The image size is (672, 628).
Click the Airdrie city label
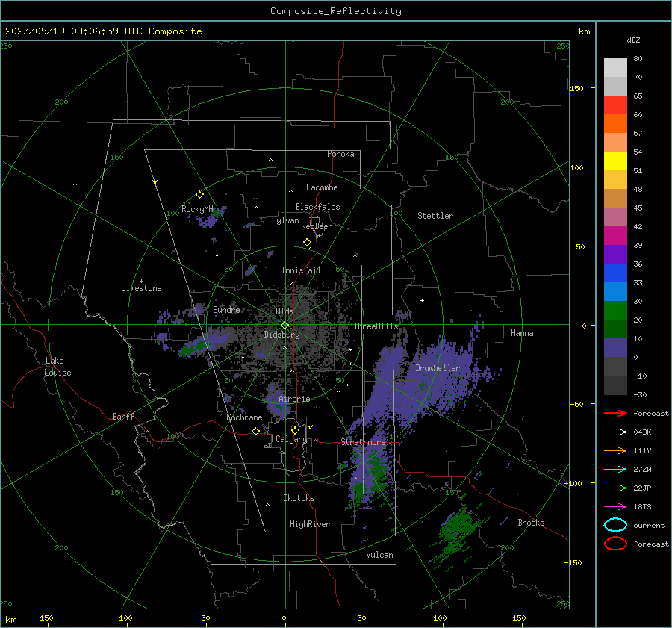tap(294, 399)
